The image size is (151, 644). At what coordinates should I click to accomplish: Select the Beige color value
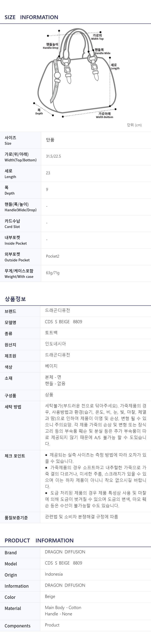[x=50, y=596]
